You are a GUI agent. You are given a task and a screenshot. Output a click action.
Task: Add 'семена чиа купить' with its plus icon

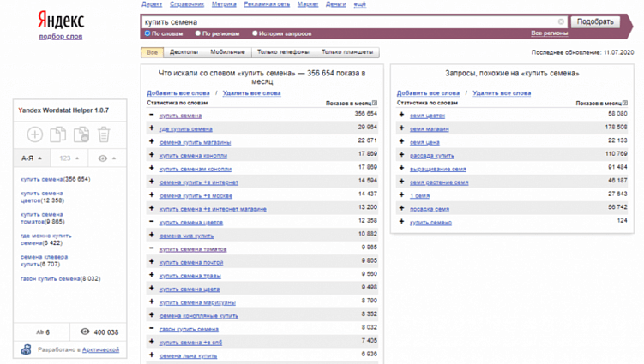[x=152, y=235]
